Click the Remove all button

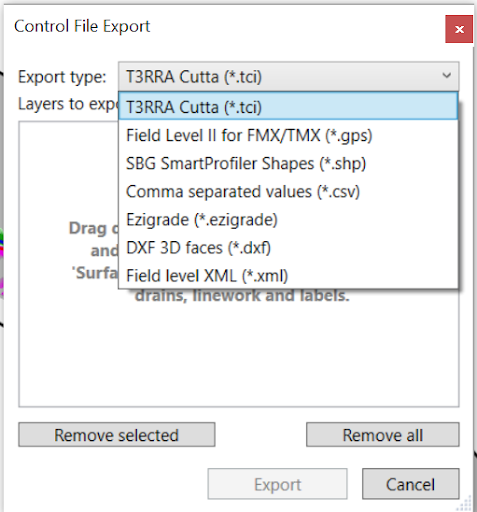pos(383,435)
